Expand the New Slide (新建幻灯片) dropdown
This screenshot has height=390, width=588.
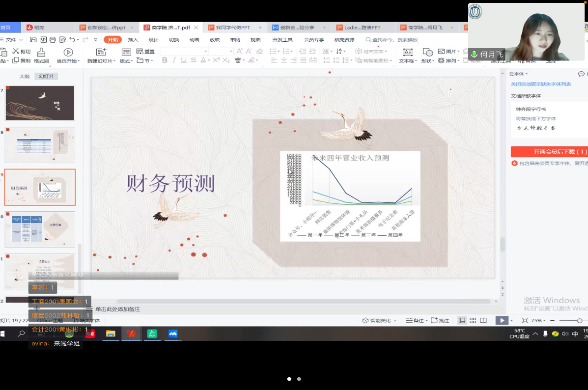102,61
